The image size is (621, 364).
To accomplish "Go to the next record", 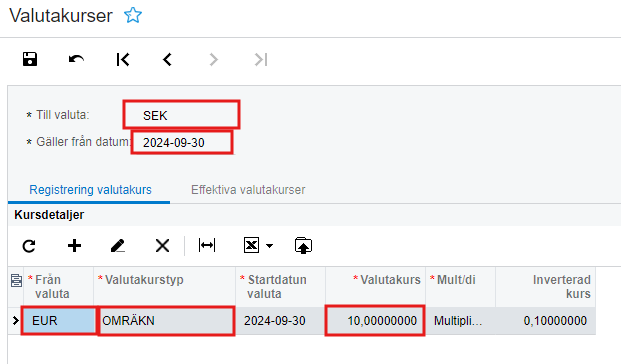I will (213, 60).
